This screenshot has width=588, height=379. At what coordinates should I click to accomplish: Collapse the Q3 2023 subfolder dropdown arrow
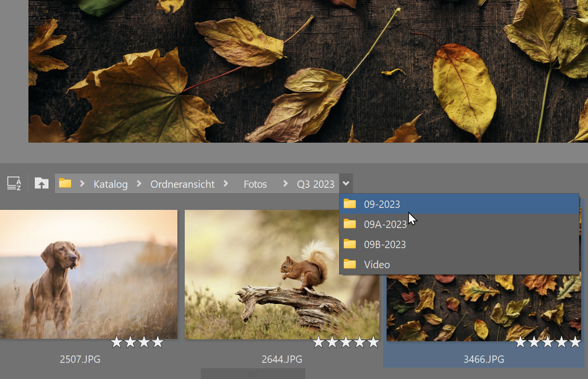[x=346, y=184]
